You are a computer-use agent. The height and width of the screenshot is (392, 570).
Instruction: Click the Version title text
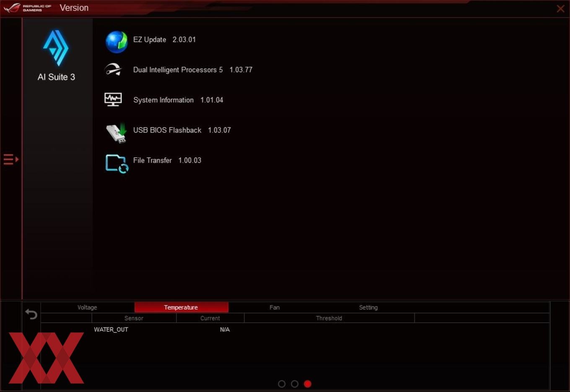pos(74,8)
